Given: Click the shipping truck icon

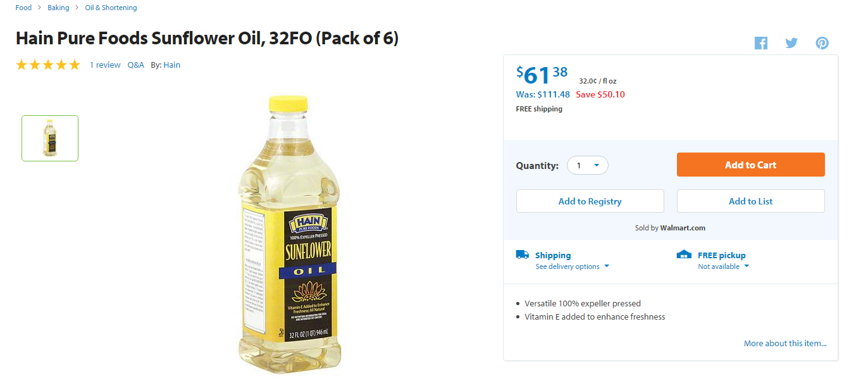Looking at the screenshot, I should coord(522,254).
